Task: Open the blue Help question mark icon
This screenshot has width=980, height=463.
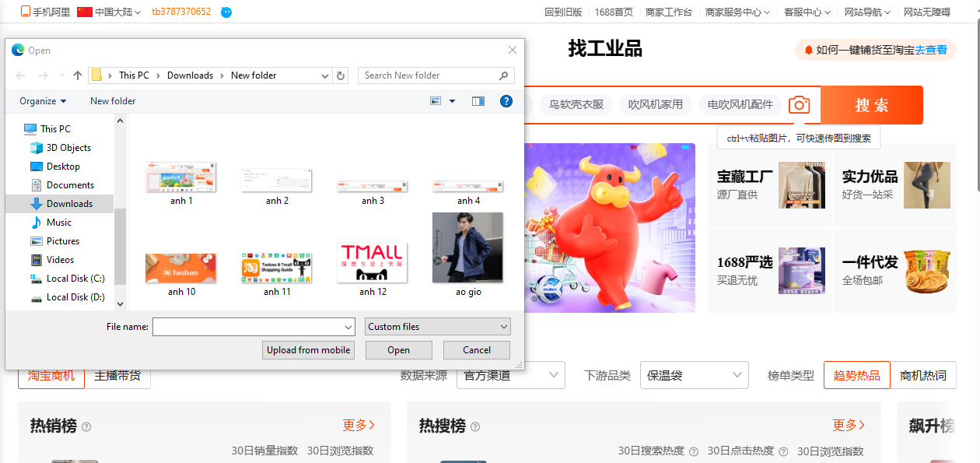Action: [506, 101]
